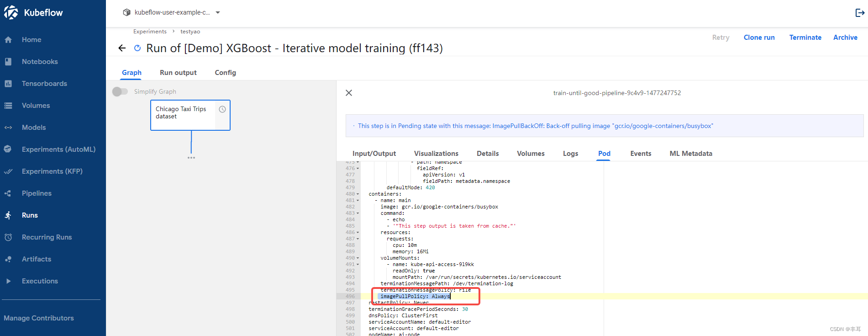The height and width of the screenshot is (336, 868).
Task: Collapse code fold arrow at line 487
Action: (358, 239)
